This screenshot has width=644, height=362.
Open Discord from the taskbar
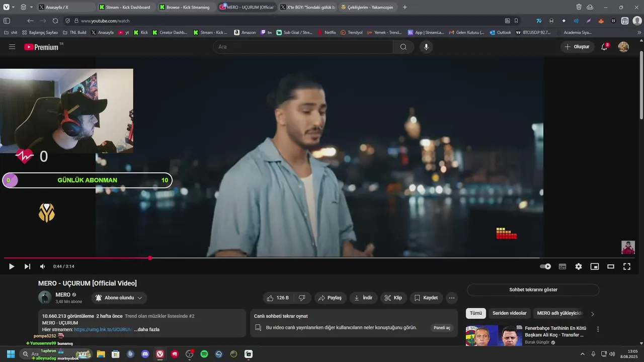click(145, 354)
